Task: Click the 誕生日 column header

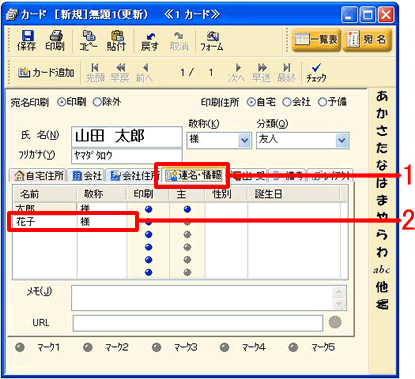Action: click(x=293, y=194)
